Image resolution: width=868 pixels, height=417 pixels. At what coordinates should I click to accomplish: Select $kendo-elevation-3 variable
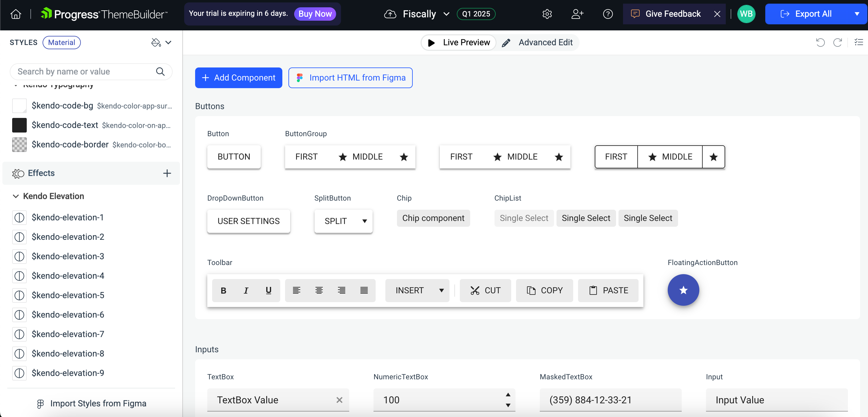68,257
